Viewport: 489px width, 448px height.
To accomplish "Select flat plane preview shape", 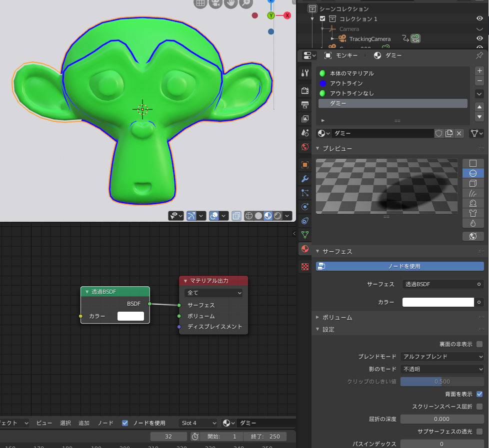I will [473, 163].
